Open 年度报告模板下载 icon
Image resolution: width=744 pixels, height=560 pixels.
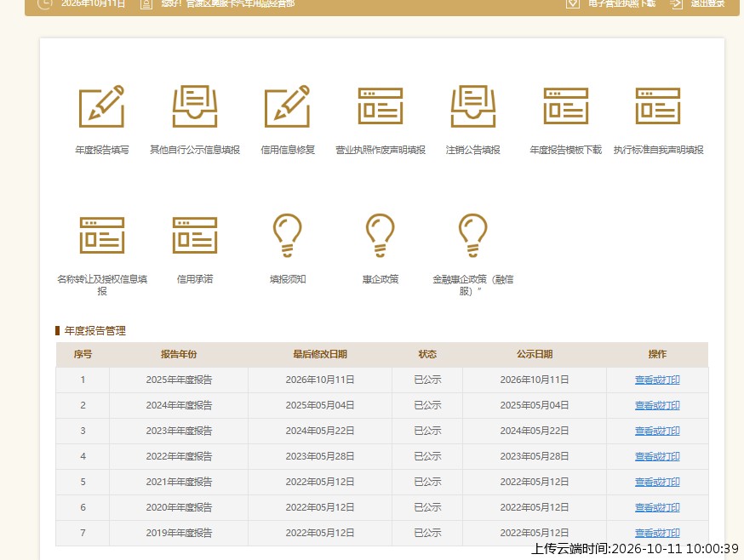point(565,106)
